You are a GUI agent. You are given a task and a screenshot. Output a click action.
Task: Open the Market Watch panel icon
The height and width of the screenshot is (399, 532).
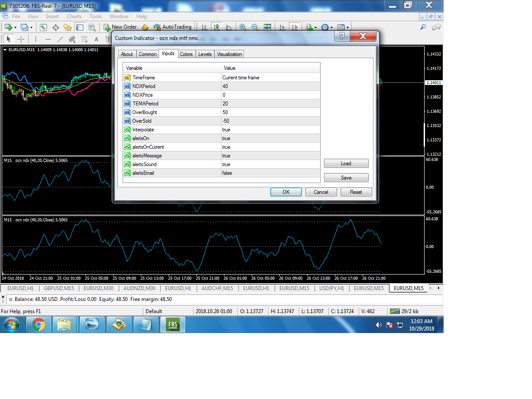tap(43, 27)
